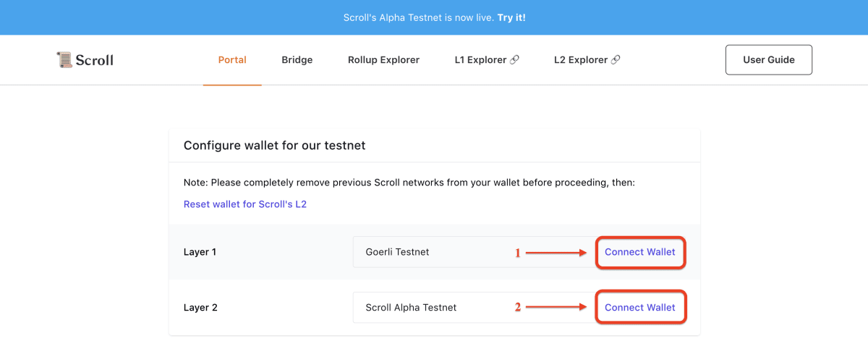Open the User Guide button
Screen dimensions: 868x357
[768, 60]
